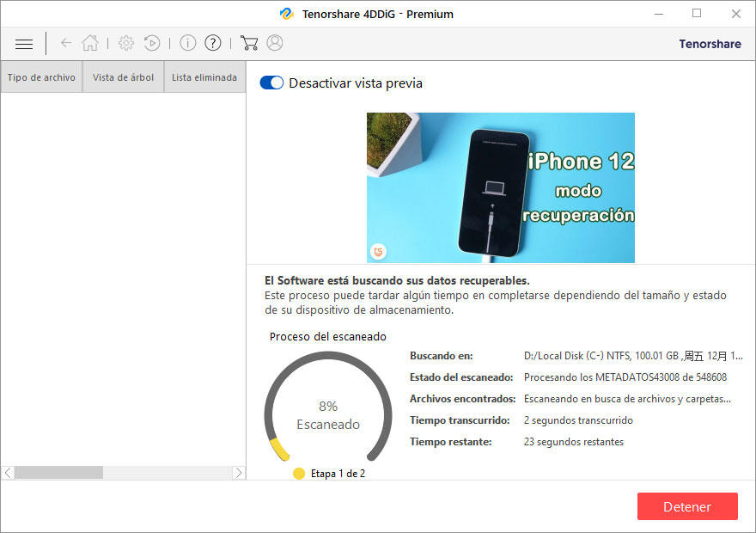Switch to Tipo de archivo tab

point(41,77)
